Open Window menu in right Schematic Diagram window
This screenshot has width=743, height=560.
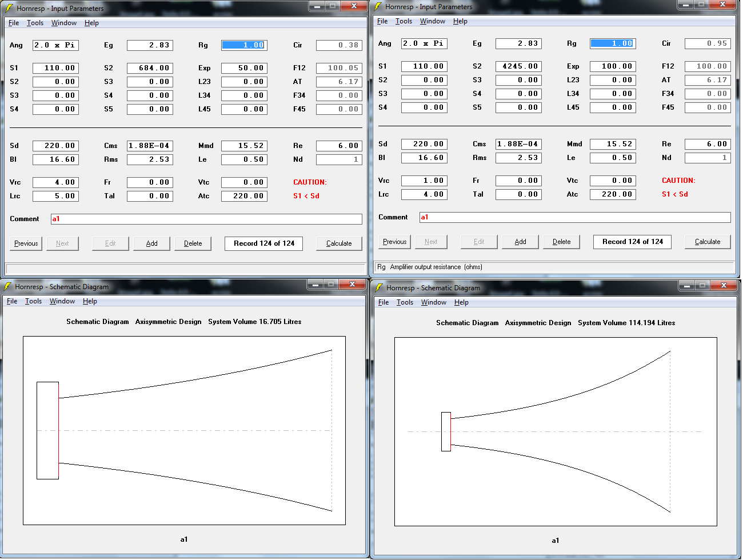tap(434, 302)
